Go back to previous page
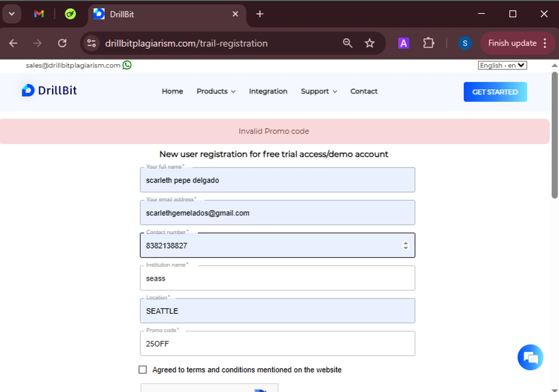 (x=13, y=43)
